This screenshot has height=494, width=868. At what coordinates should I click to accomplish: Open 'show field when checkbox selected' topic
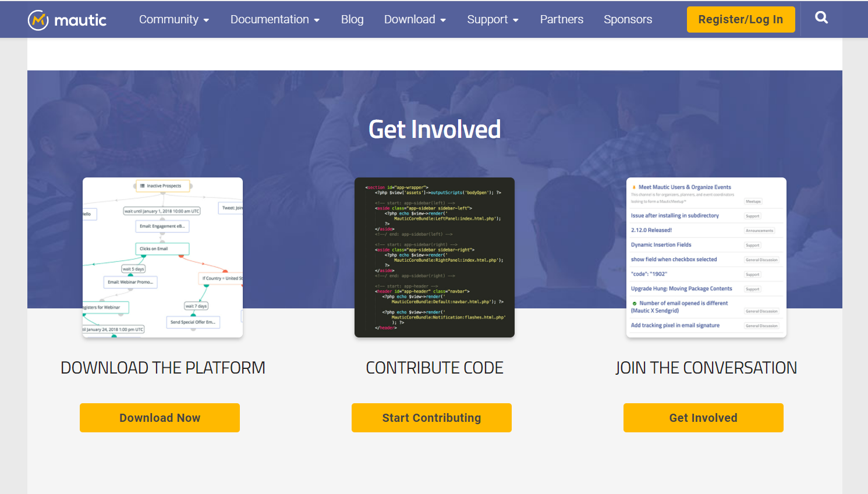674,260
